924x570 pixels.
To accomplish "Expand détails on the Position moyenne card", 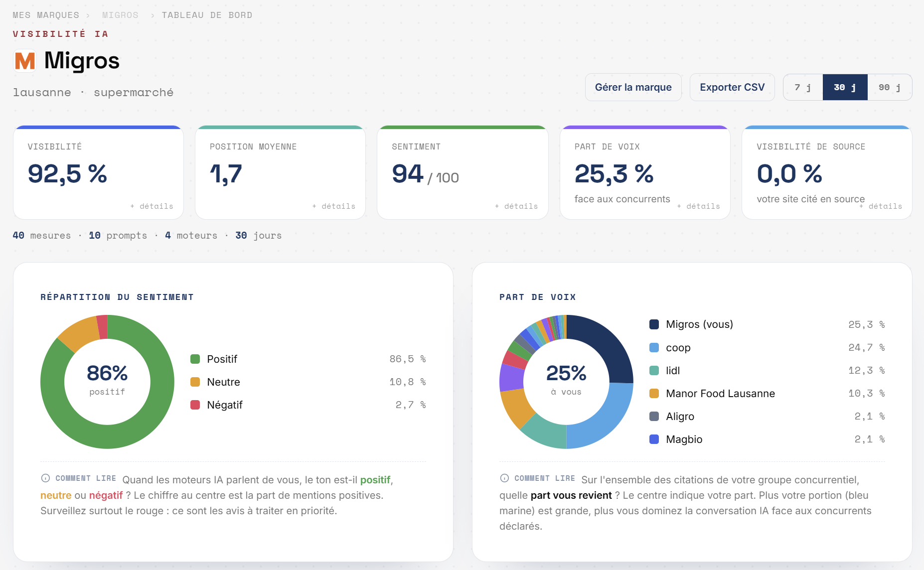I will 334,206.
